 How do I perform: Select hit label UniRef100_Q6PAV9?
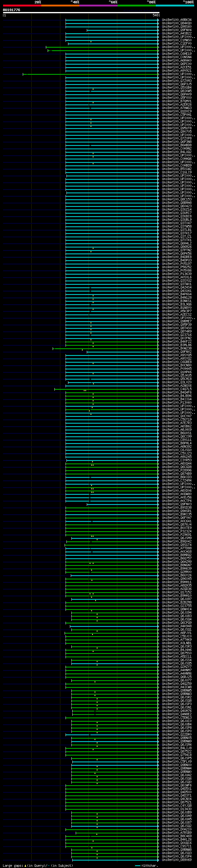coord(177,94)
